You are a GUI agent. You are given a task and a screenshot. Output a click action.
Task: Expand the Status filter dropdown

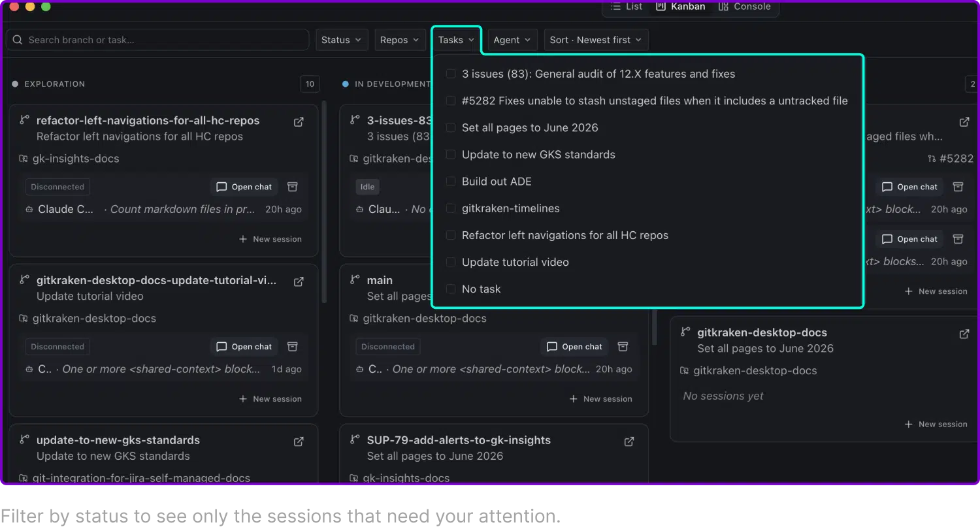342,40
